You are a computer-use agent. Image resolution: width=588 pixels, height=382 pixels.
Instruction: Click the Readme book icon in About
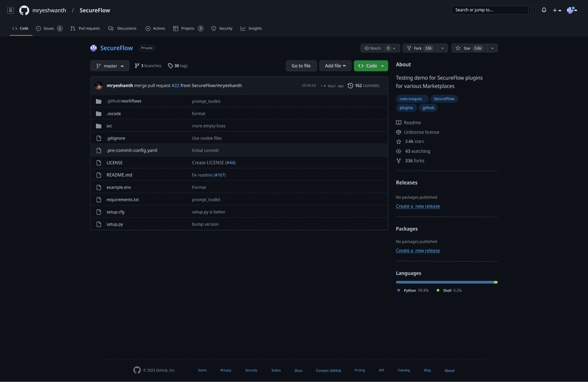399,122
